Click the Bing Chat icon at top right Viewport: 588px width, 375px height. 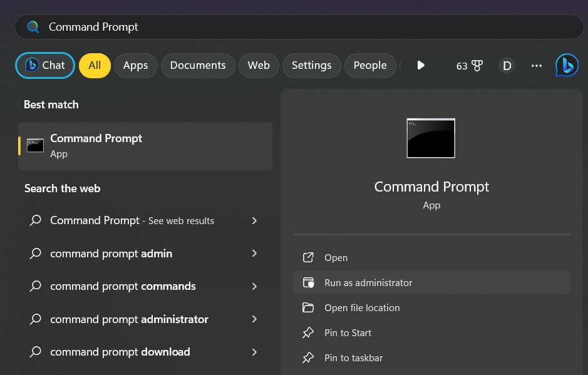click(567, 65)
